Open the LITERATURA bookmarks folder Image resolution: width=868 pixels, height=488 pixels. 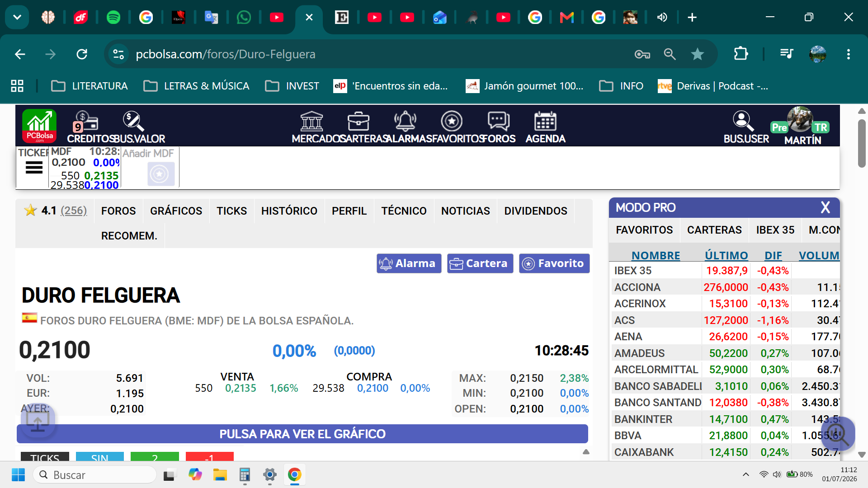(90, 86)
